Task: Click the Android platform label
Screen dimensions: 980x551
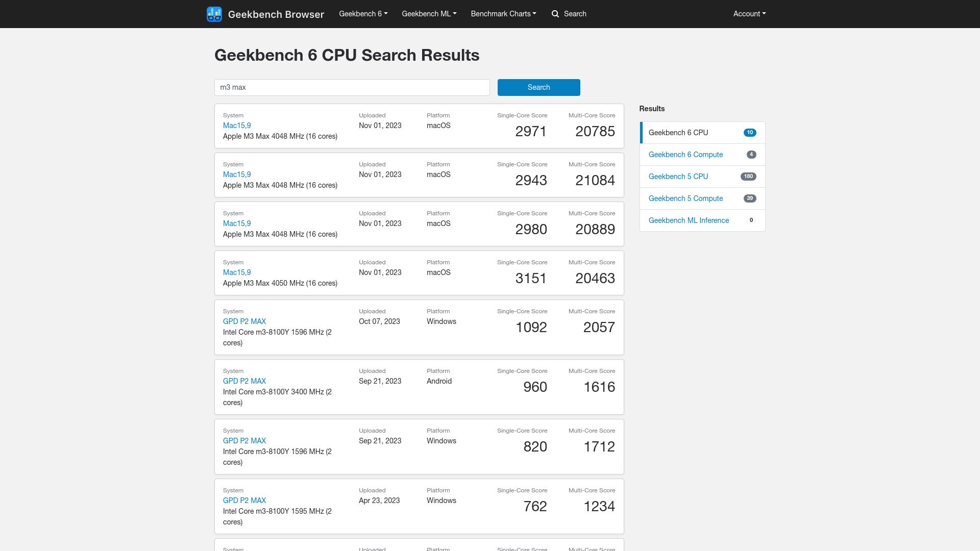Action: [439, 381]
